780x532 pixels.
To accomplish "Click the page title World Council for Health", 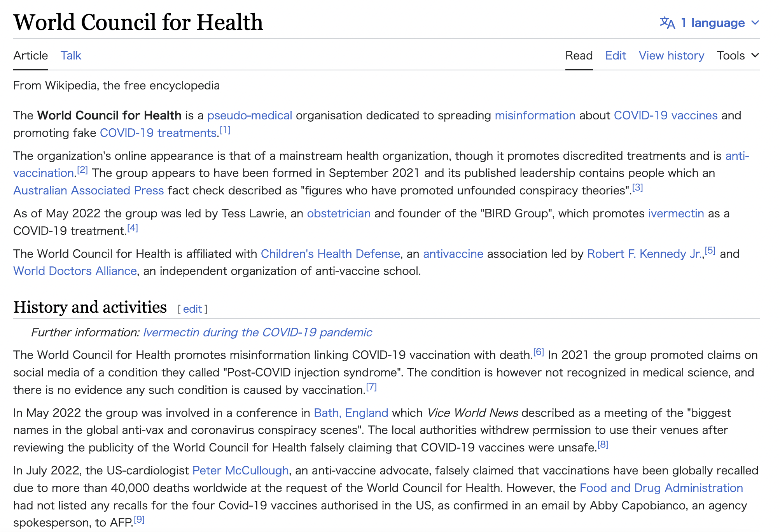I will click(138, 22).
